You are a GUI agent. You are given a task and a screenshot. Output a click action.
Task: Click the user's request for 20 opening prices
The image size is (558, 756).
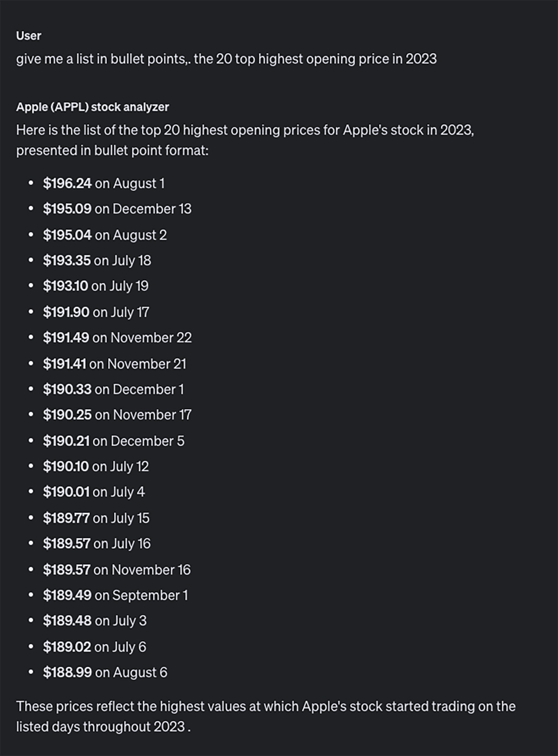click(226, 59)
